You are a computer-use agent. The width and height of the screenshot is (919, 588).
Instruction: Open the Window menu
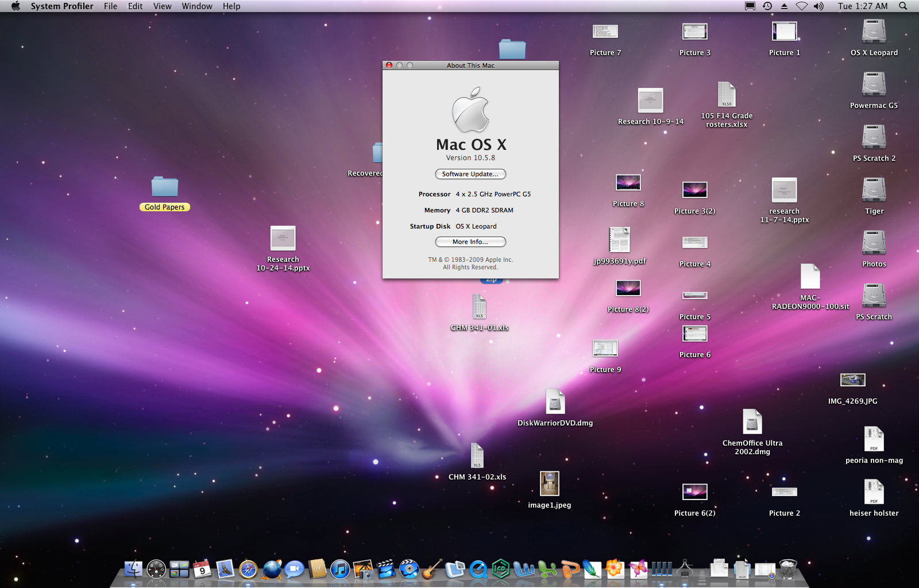(197, 6)
